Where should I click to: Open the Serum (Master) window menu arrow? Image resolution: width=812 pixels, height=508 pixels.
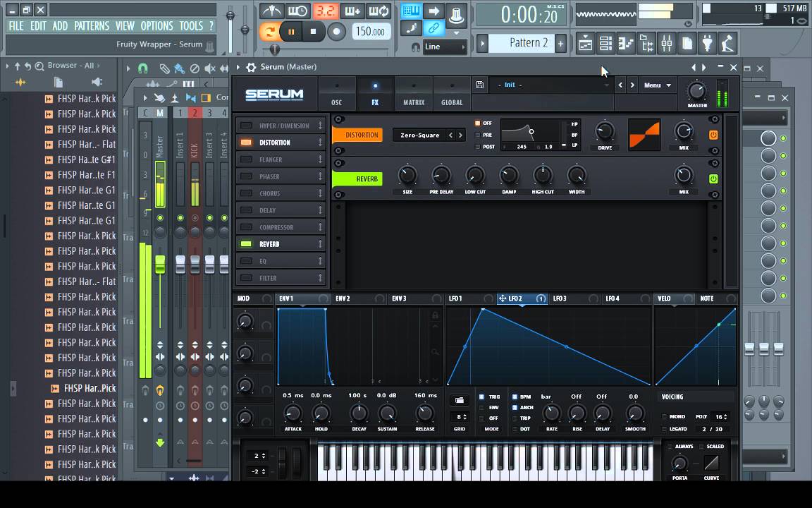pos(238,67)
